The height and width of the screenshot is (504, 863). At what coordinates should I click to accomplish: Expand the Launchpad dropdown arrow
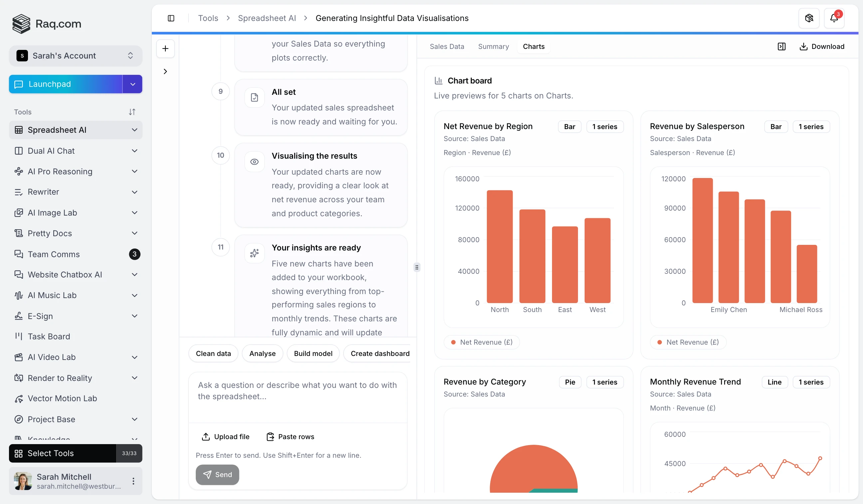click(132, 84)
